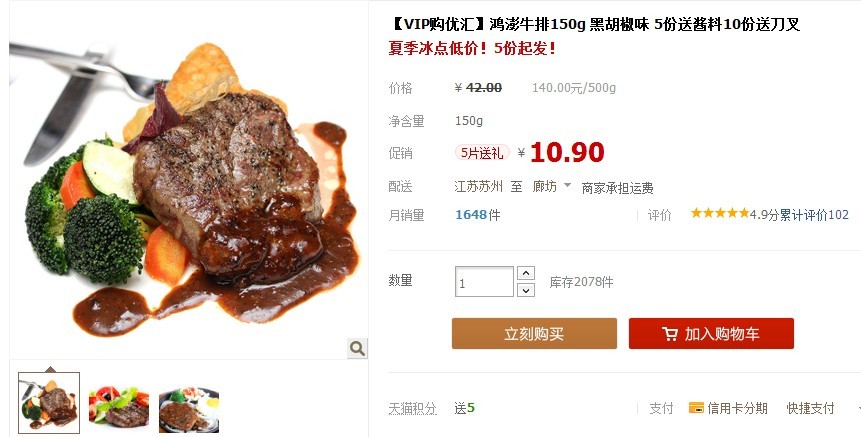Click the 5片送礼 promotion tag
The width and height of the screenshot is (861, 437).
point(482,153)
